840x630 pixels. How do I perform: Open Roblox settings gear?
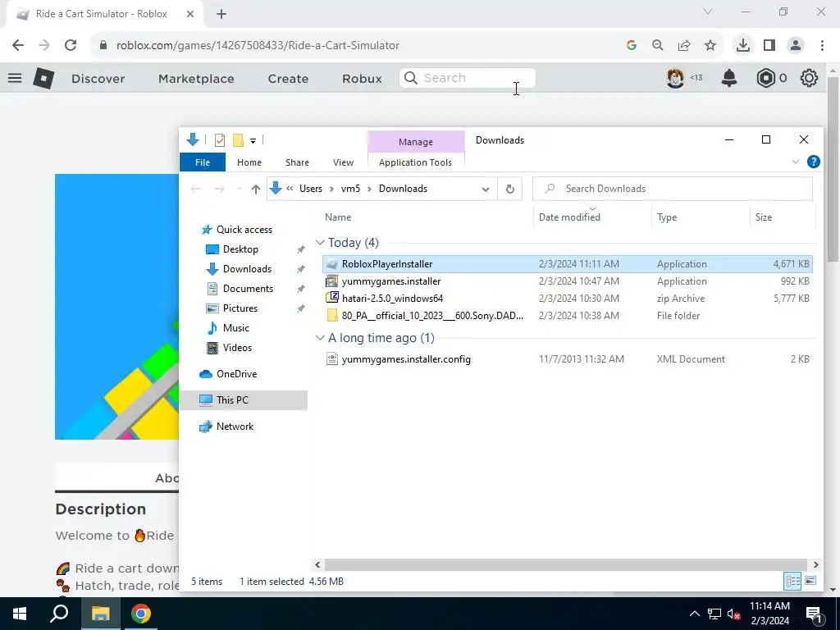point(809,78)
